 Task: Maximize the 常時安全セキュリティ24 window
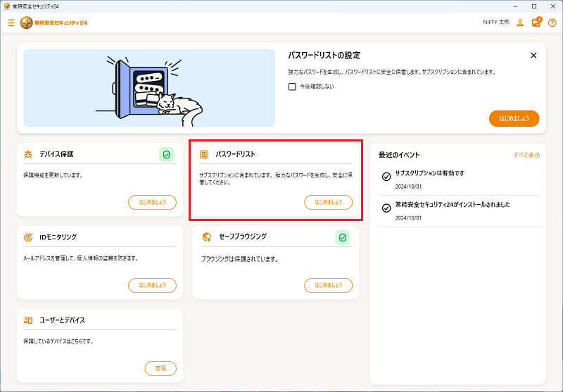pyautogui.click(x=534, y=6)
